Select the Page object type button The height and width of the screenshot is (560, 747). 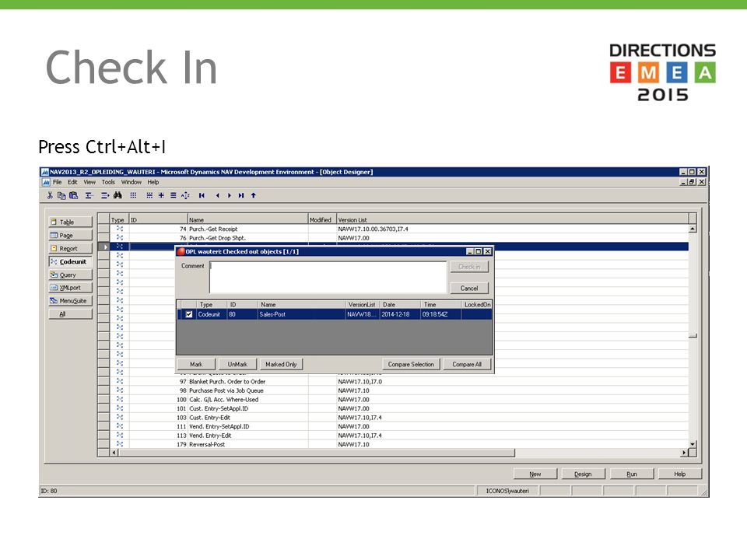pos(70,235)
